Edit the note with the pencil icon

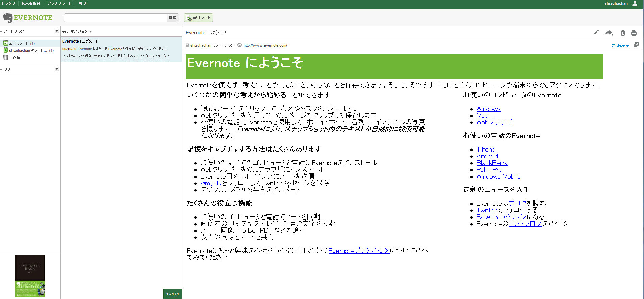pyautogui.click(x=596, y=33)
